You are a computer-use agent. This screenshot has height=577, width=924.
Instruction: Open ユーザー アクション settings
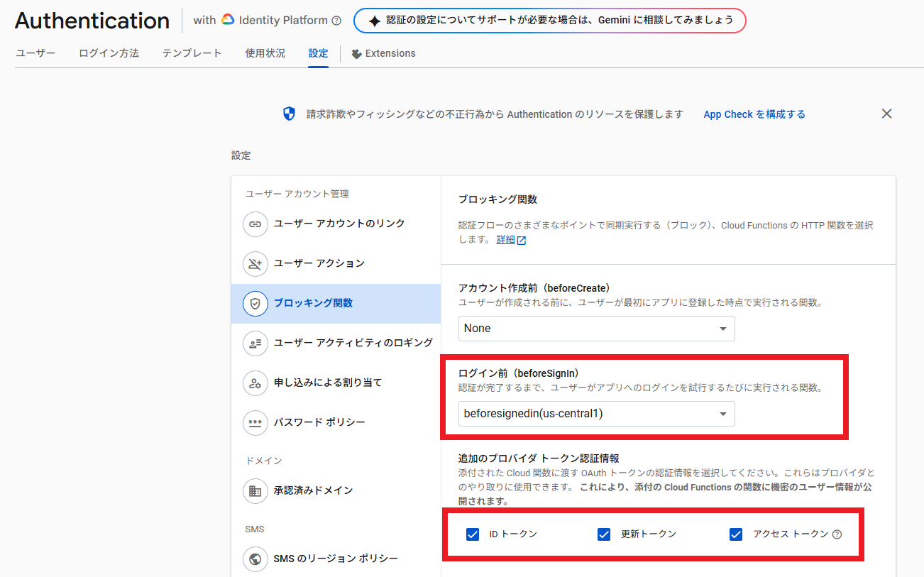pos(336,263)
